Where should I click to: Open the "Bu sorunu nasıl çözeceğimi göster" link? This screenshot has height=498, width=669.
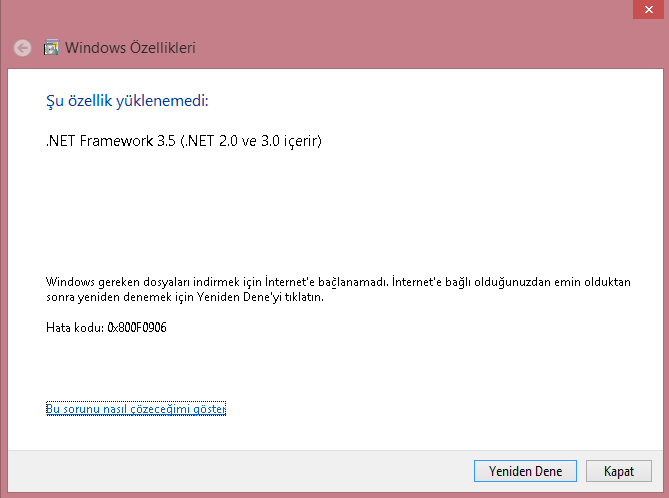(x=136, y=409)
